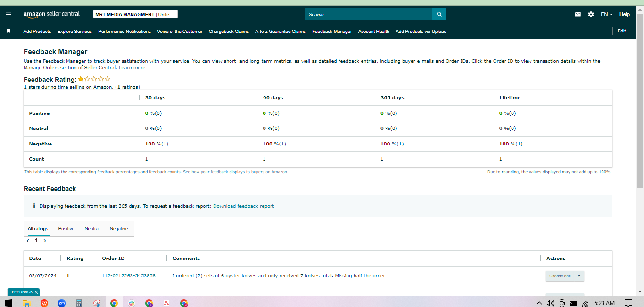Open Voice of the Customer
The image size is (644, 307).
(x=180, y=31)
